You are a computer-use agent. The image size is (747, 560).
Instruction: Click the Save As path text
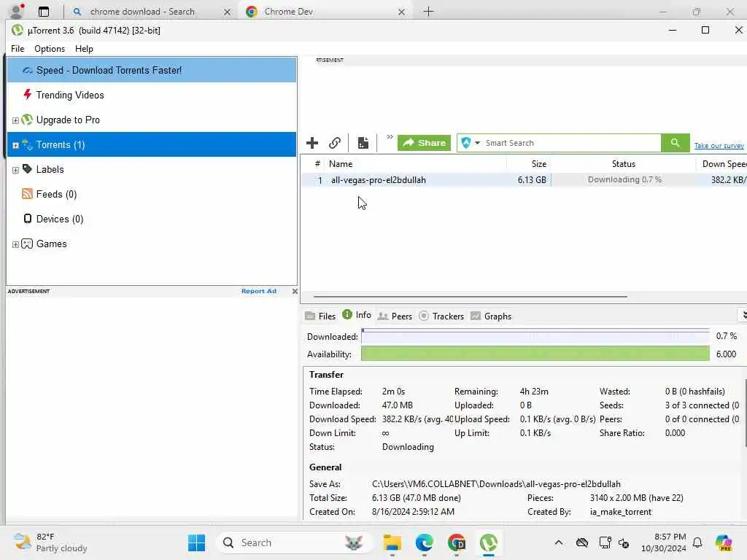click(496, 484)
